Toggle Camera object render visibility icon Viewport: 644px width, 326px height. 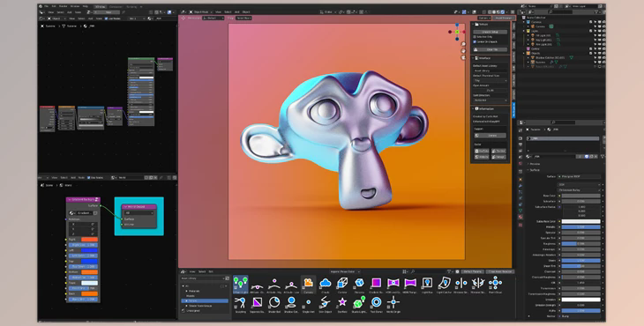point(603,26)
